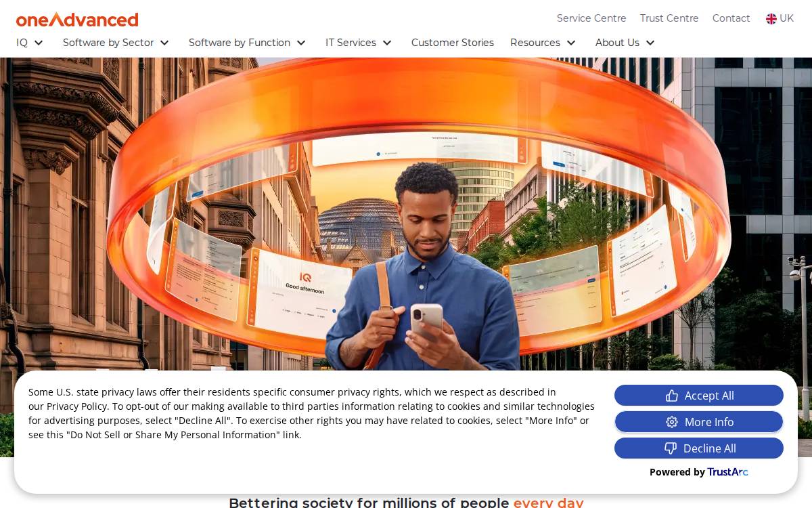Accept all cookies
This screenshot has width=812, height=508.
point(699,396)
